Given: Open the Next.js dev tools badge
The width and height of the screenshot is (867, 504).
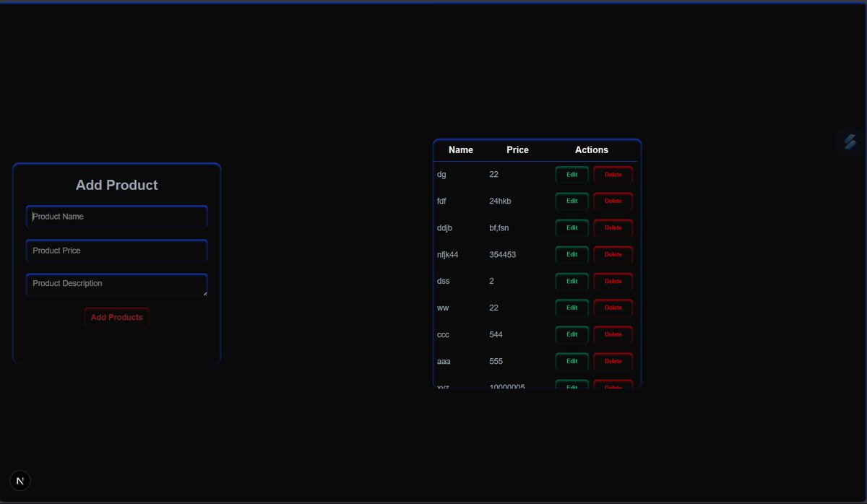Looking at the screenshot, I should 20,481.
